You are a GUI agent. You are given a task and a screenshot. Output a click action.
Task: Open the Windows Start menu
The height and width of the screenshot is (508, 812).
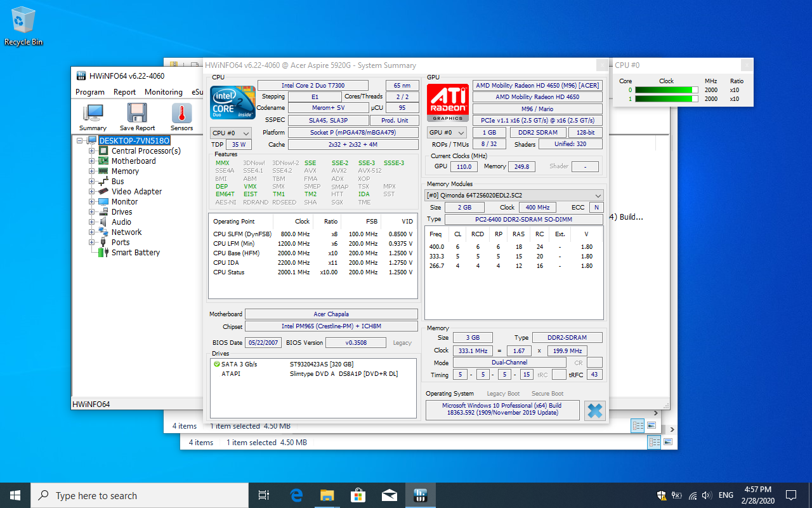[15, 495]
